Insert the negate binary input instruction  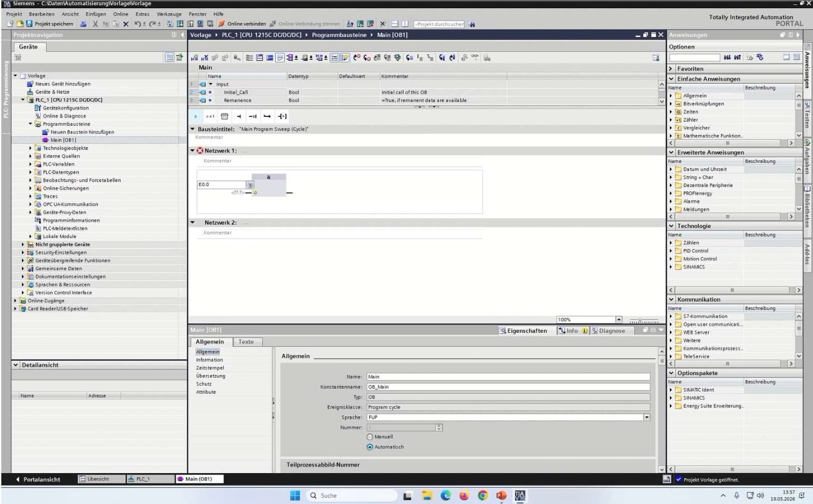tap(253, 116)
